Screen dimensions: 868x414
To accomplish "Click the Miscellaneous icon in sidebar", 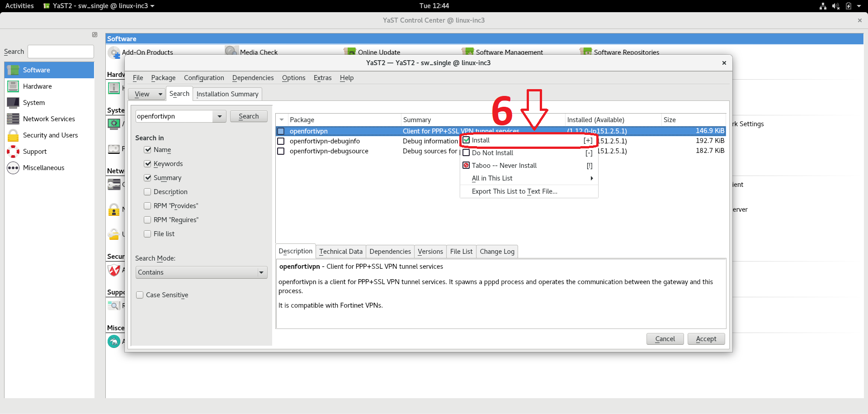I will (x=14, y=168).
